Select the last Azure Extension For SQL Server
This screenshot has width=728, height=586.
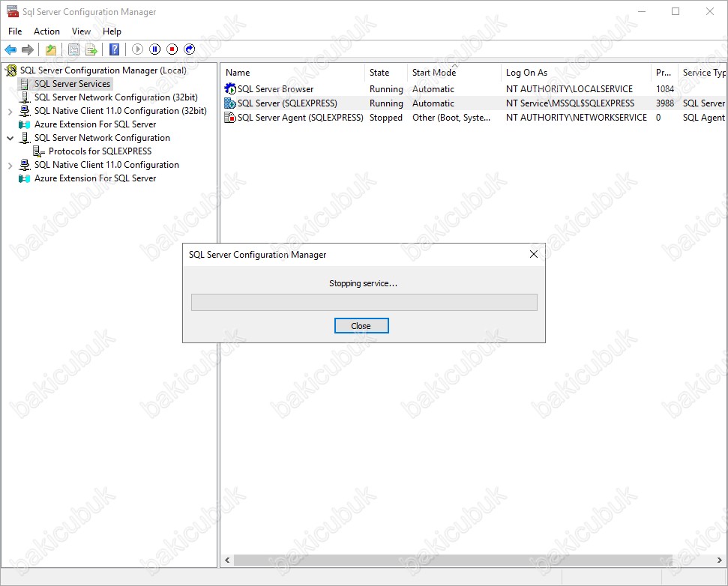click(95, 178)
